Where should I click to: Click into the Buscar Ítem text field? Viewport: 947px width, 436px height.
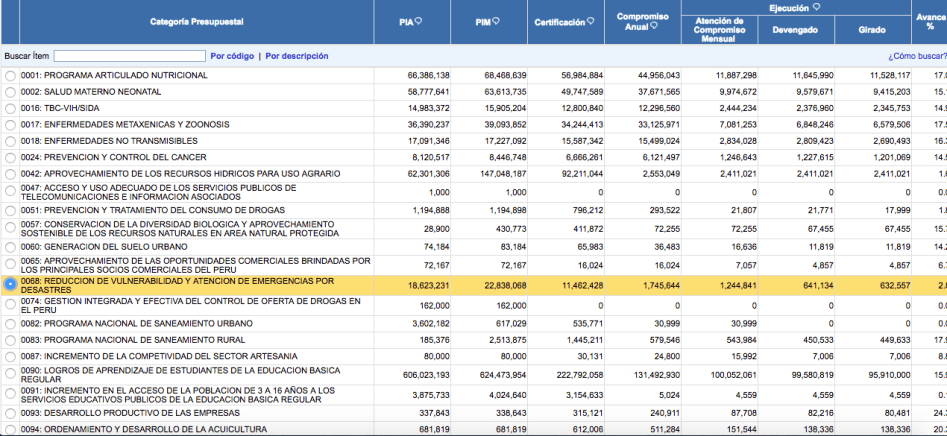pyautogui.click(x=129, y=56)
